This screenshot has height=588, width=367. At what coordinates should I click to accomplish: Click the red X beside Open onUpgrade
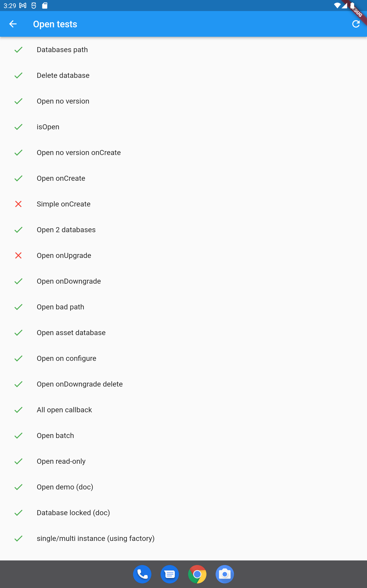(x=19, y=255)
